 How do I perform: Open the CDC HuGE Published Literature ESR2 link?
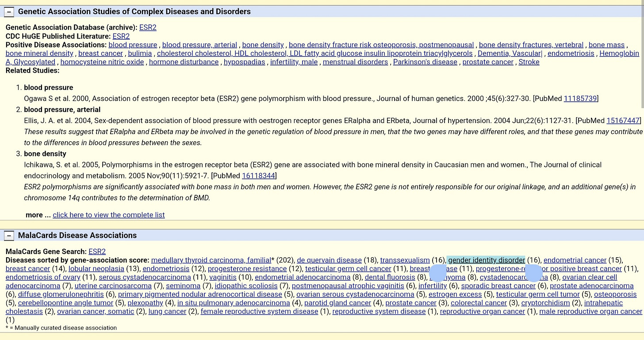click(x=121, y=36)
